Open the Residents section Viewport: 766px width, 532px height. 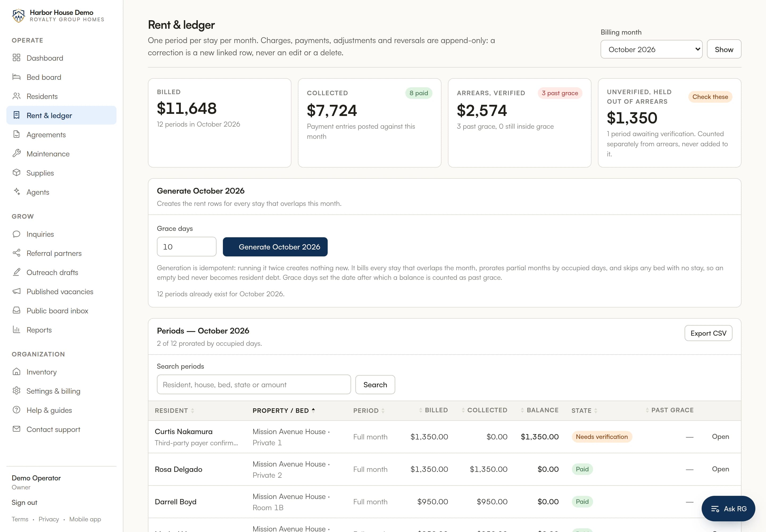click(x=61, y=96)
